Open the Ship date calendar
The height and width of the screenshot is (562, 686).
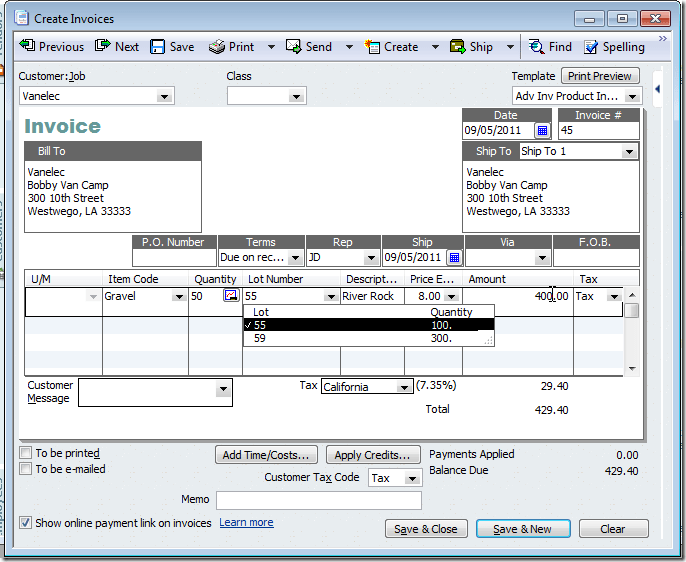pos(455,258)
